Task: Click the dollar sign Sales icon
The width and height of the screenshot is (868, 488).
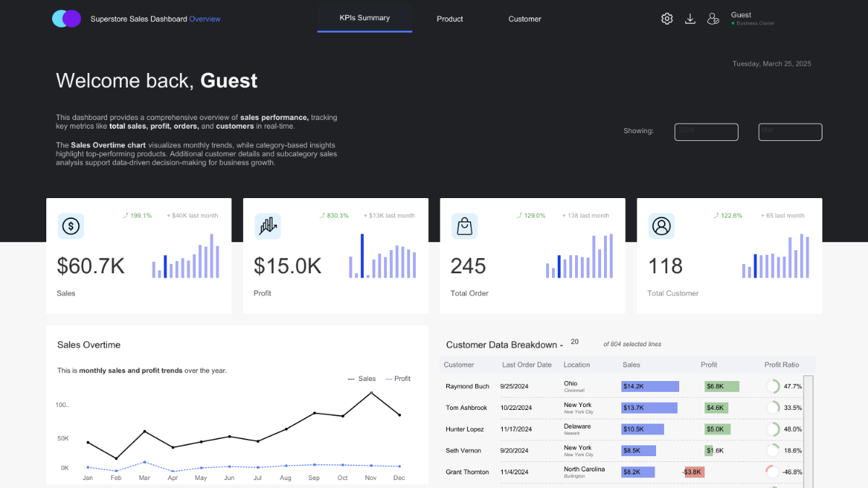Action: (71, 226)
